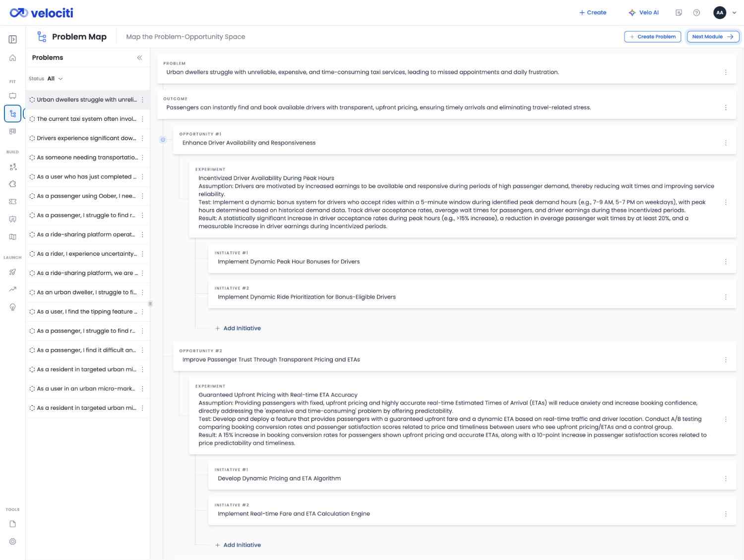Open the strategy arrows icon under BUILD

(13, 167)
